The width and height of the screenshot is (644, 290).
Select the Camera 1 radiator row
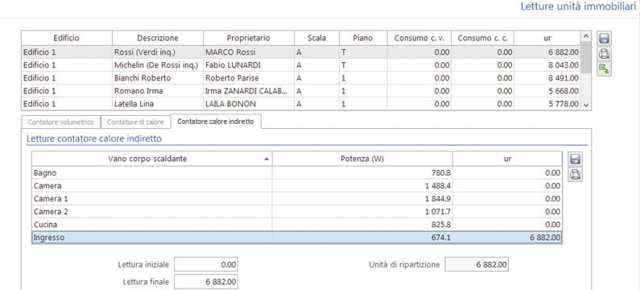pos(297,199)
